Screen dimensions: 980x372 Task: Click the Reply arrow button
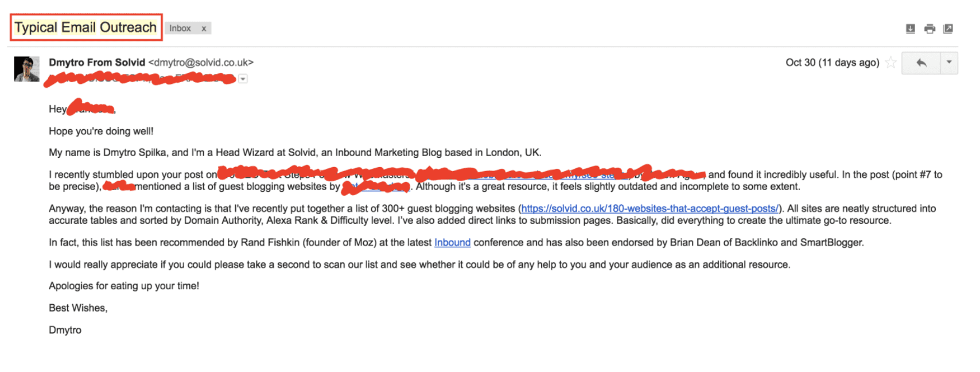pos(921,63)
